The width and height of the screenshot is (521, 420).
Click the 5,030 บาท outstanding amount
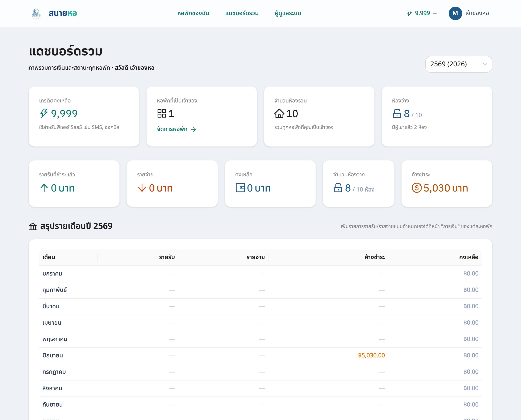coord(446,188)
